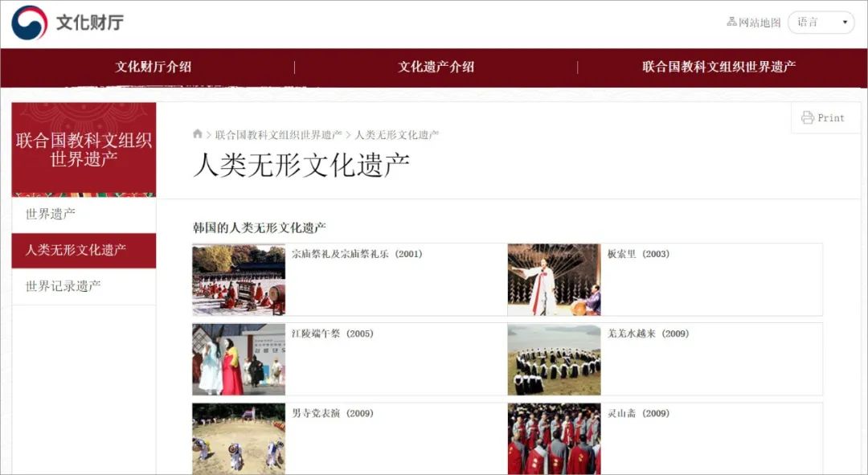Open the 灵山斋 ceremony image
Image resolution: width=868 pixels, height=475 pixels.
point(554,439)
